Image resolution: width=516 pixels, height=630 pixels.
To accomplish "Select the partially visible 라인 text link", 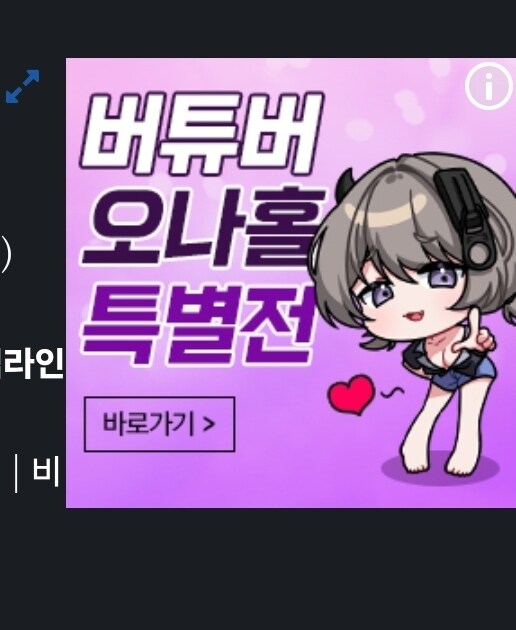I will click(x=32, y=363).
